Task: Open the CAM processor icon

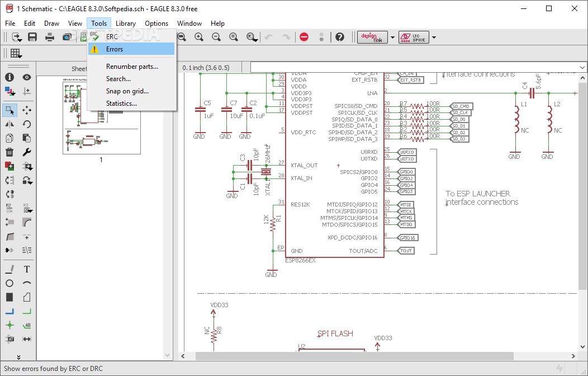Action: pyautogui.click(x=67, y=37)
